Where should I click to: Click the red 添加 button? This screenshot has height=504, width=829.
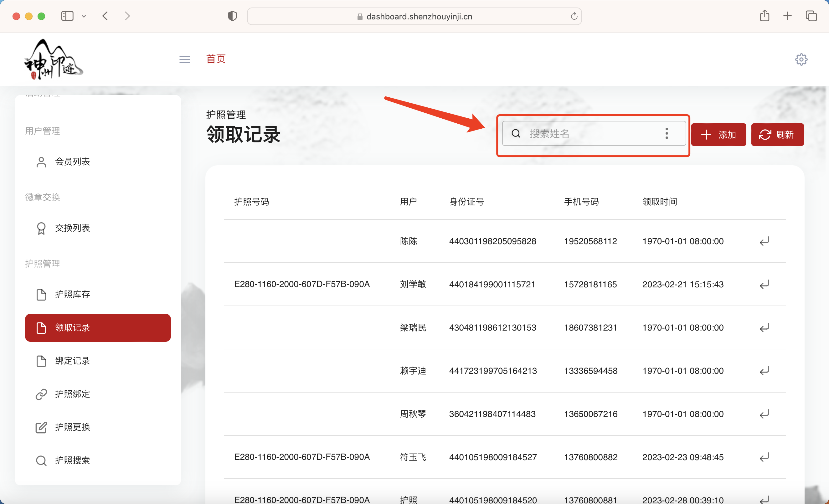pyautogui.click(x=718, y=135)
